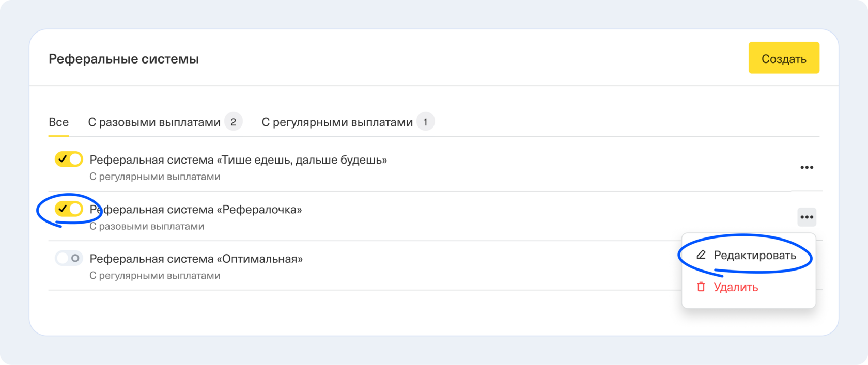Open the three-dot menu for «Тише едешь, дальше будешь»
868x365 pixels.
click(807, 167)
